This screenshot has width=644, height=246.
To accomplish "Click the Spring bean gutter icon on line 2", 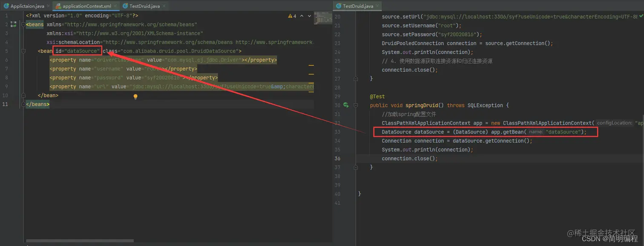I will [14, 24].
